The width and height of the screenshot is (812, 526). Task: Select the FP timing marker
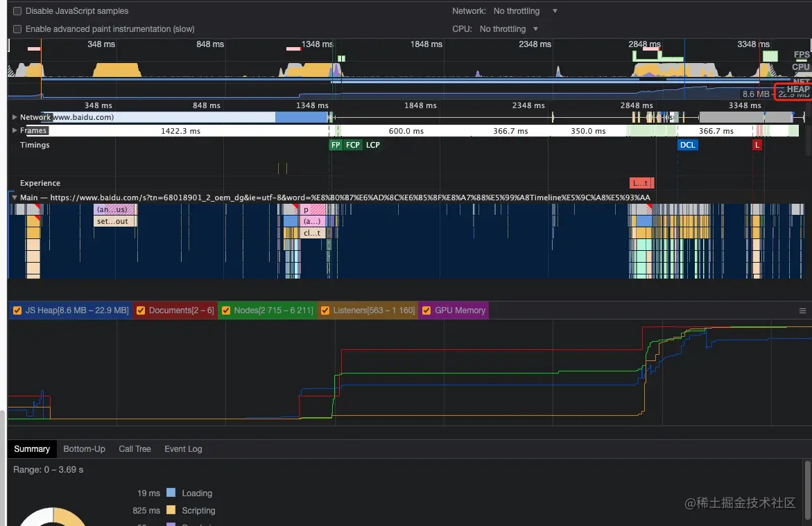(336, 145)
